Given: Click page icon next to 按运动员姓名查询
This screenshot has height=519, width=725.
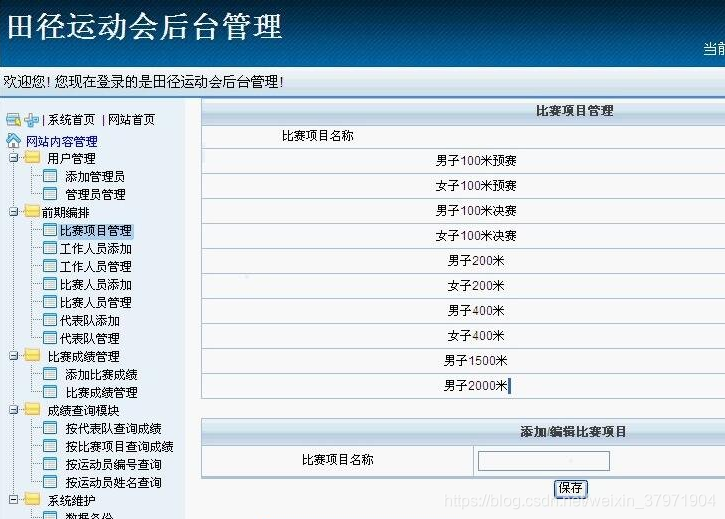Looking at the screenshot, I should [50, 482].
